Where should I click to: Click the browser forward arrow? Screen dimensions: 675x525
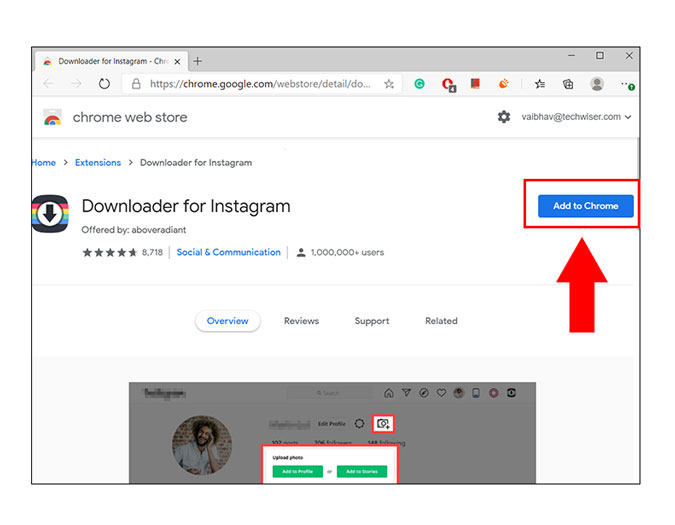pos(76,83)
